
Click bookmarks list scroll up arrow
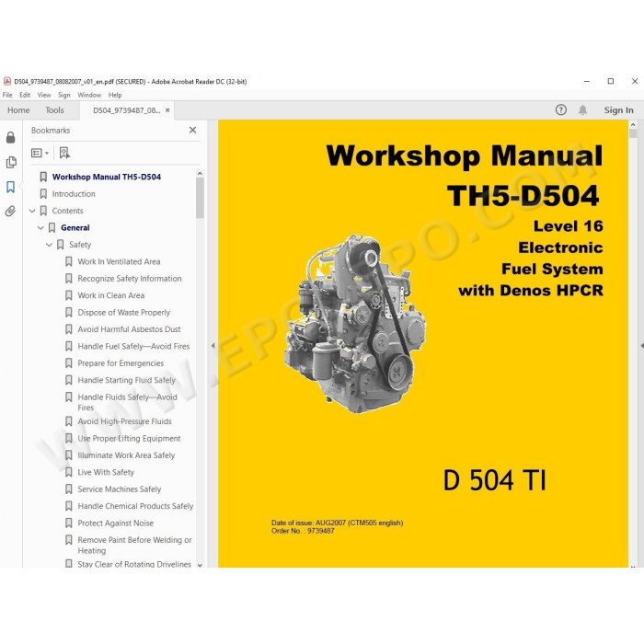[200, 174]
